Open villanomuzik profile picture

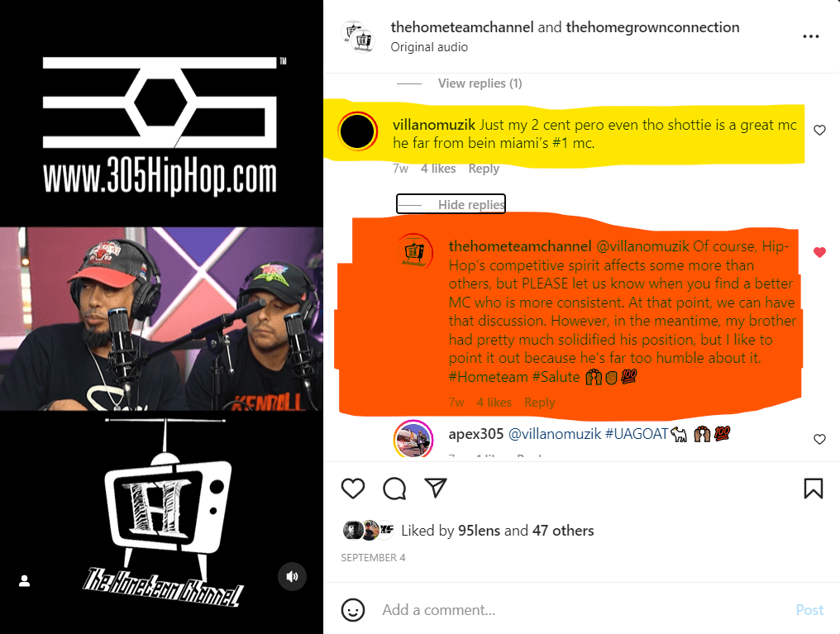click(357, 131)
